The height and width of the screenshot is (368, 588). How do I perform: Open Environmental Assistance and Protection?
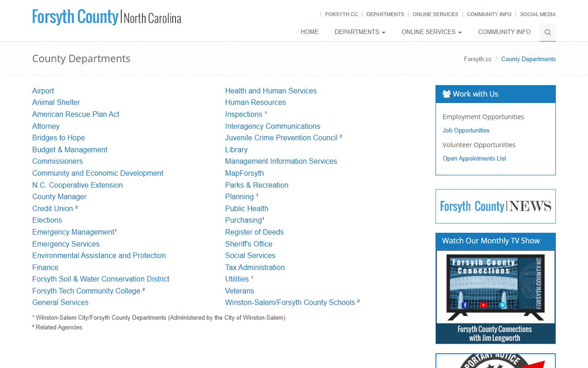(99, 255)
